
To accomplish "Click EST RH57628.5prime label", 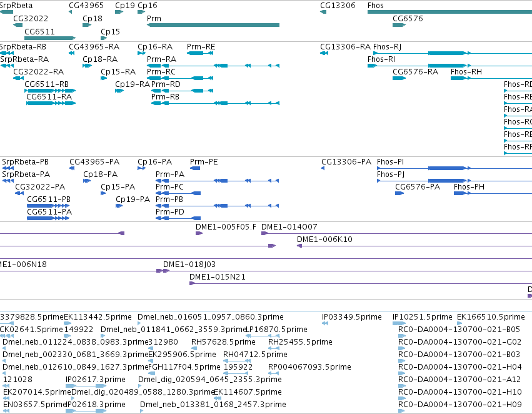I will pos(223,343).
